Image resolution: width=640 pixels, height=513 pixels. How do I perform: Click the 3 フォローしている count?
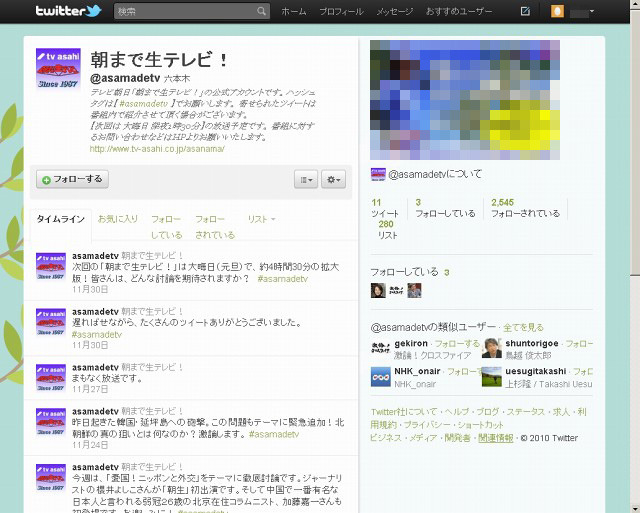445,208
